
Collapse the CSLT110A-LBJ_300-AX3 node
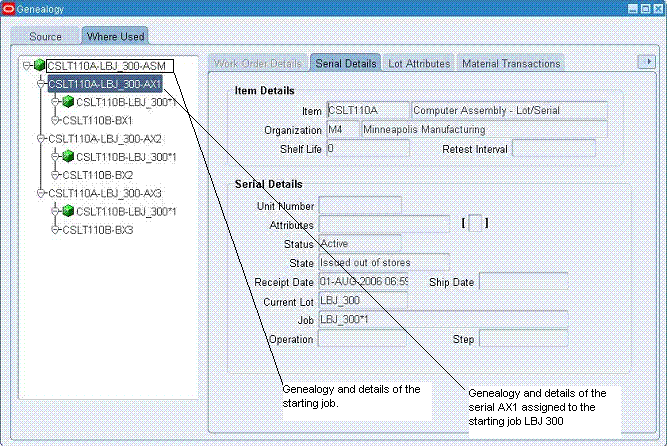click(41, 193)
